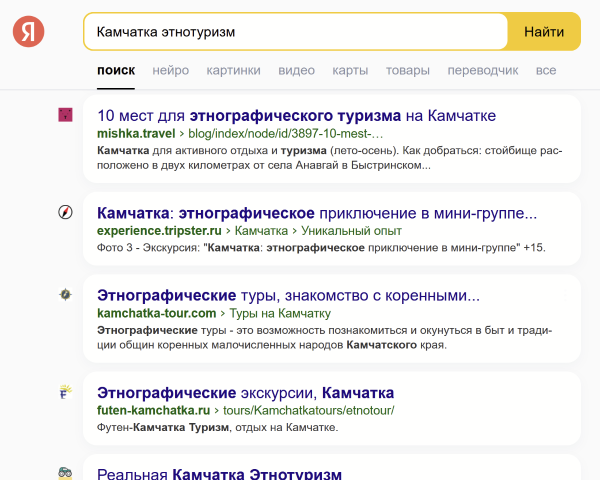Switch to the видео tab
The image size is (600, 480).
[296, 70]
